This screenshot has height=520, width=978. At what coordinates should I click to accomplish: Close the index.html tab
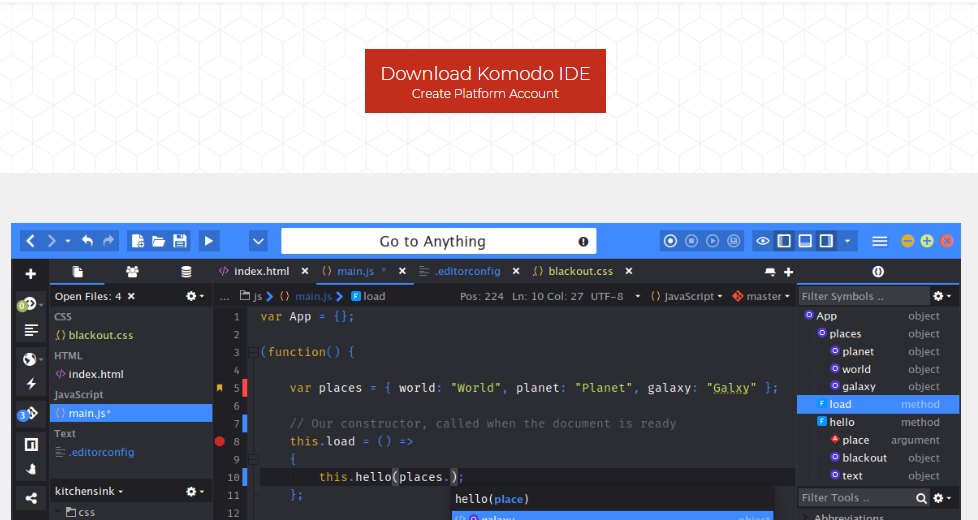coord(305,271)
